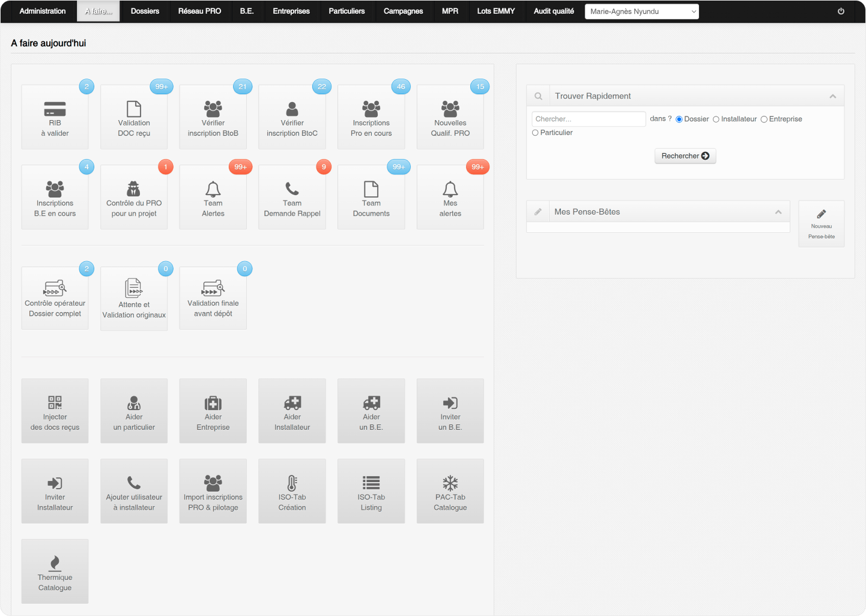866x616 pixels.
Task: Click the Mes alertes bell tile
Action: (450, 198)
